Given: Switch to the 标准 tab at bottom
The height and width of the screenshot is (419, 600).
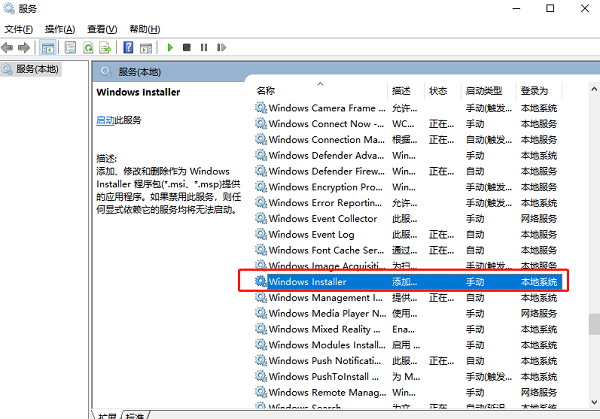Looking at the screenshot, I should point(134,416).
